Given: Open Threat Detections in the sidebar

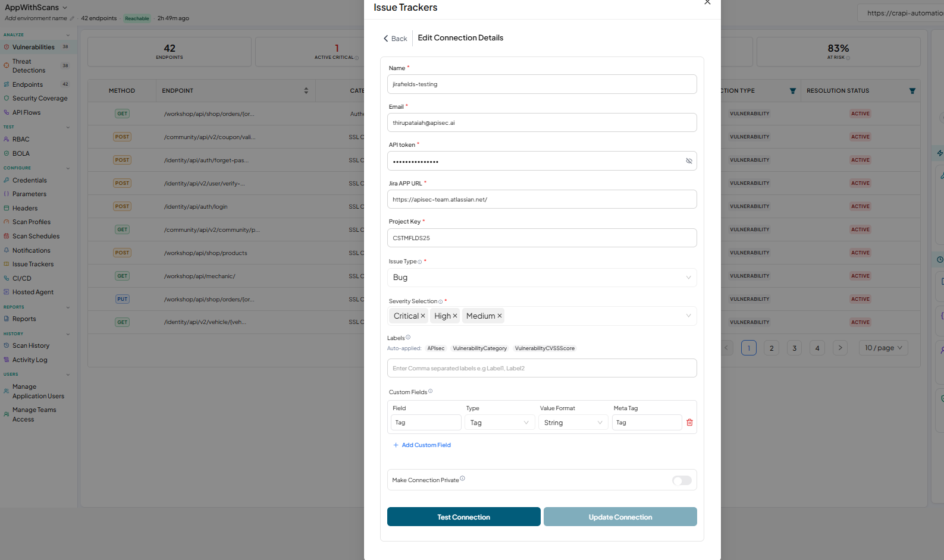Looking at the screenshot, I should [x=29, y=66].
